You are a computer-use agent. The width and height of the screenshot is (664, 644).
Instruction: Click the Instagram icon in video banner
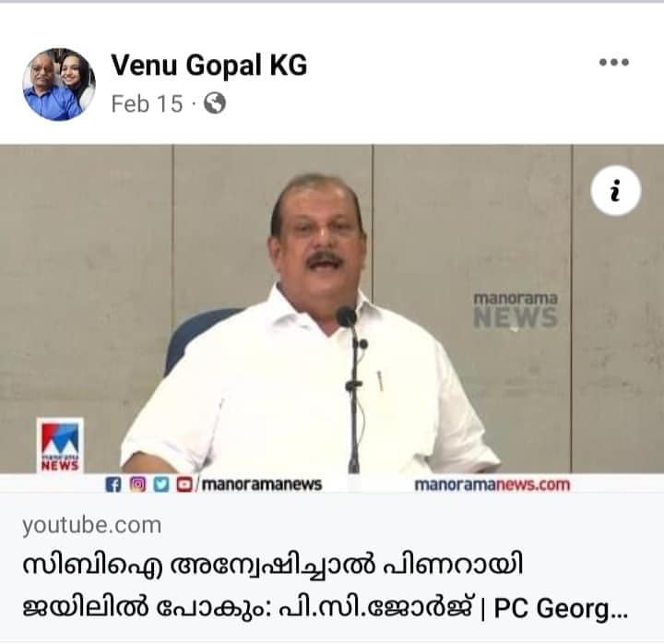click(137, 483)
